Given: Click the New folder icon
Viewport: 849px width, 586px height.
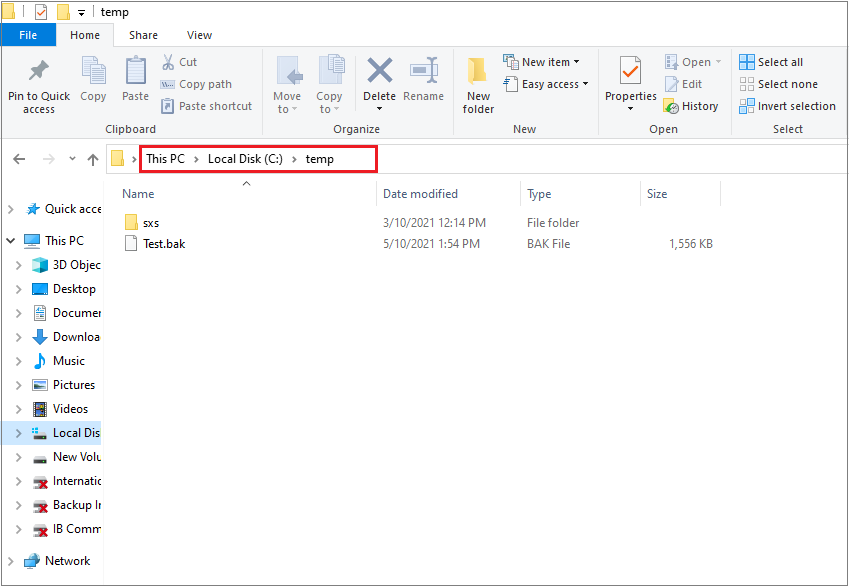Looking at the screenshot, I should click(478, 72).
